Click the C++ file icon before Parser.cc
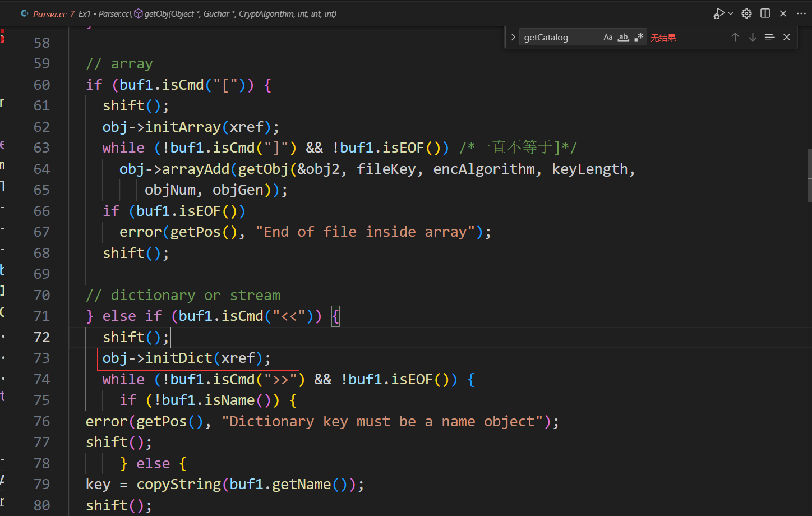This screenshot has height=516, width=812. click(25, 13)
